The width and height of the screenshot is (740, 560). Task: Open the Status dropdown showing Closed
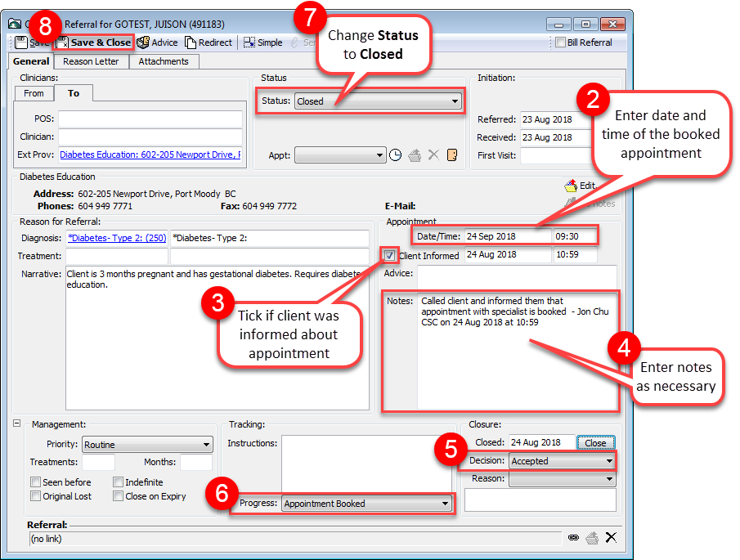click(377, 101)
